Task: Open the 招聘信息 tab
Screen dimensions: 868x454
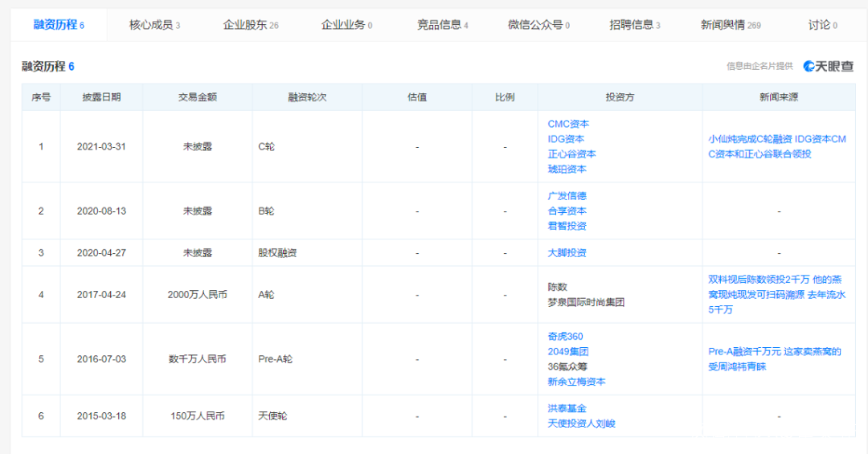Action: click(634, 25)
